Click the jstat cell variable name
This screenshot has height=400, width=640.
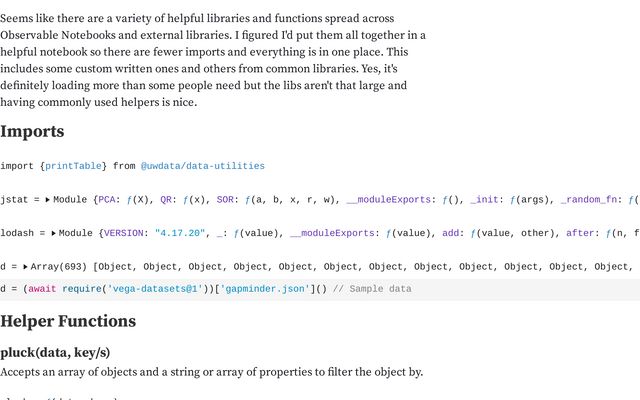point(16,200)
